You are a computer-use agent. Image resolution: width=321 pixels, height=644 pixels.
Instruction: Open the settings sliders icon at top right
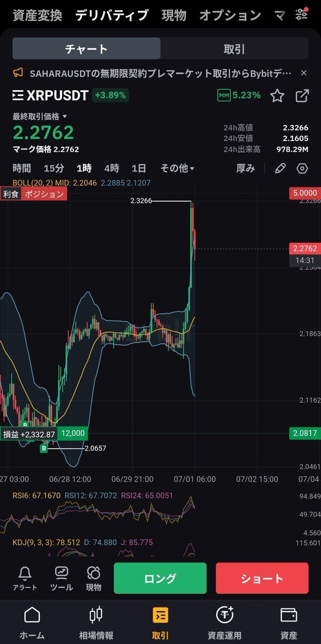point(302,14)
